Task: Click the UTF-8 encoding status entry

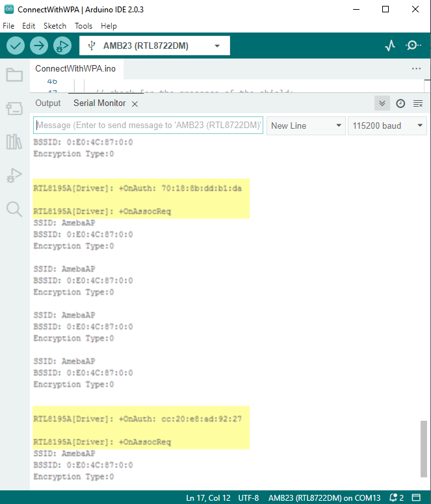Action: (248, 498)
